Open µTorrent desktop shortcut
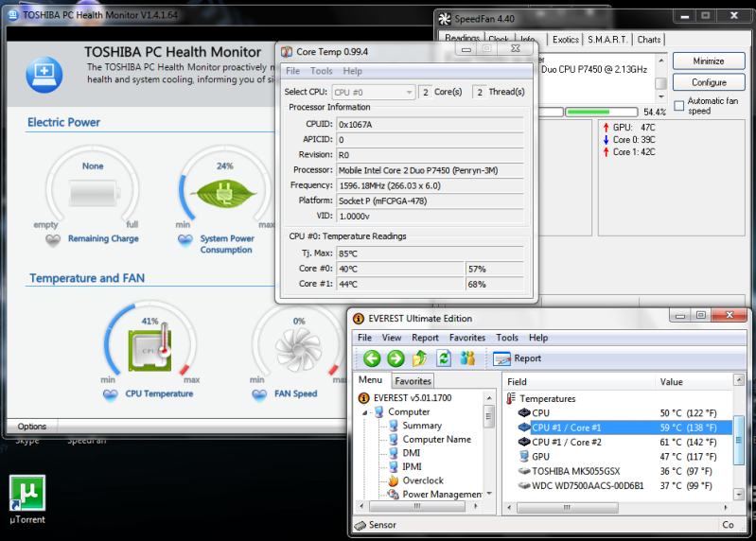This screenshot has width=756, height=541. tap(27, 499)
